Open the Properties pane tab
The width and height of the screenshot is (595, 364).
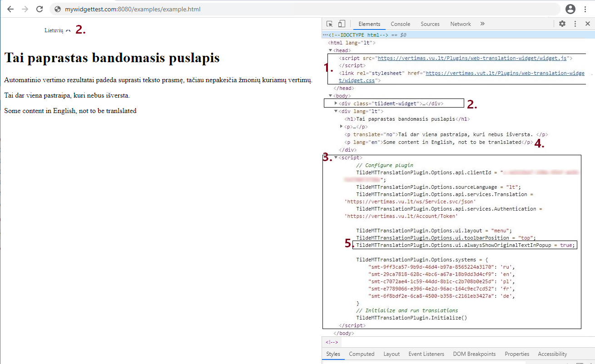517,354
